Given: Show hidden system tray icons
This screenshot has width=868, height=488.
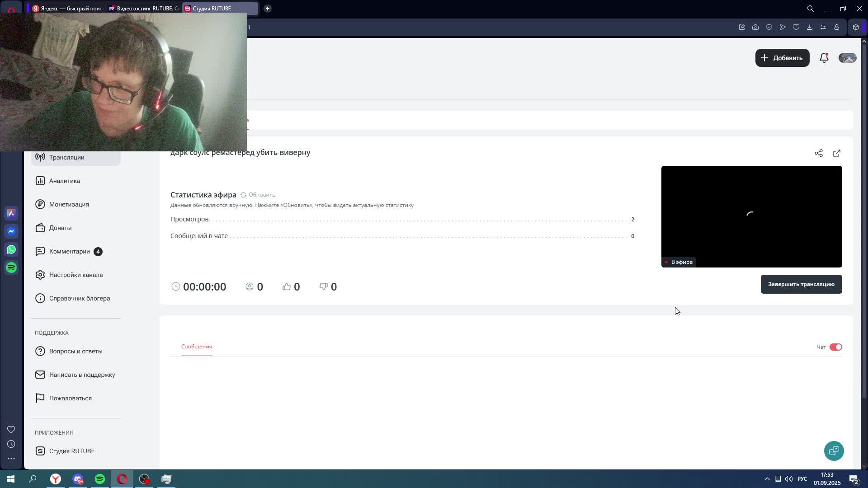Looking at the screenshot, I should (767, 479).
